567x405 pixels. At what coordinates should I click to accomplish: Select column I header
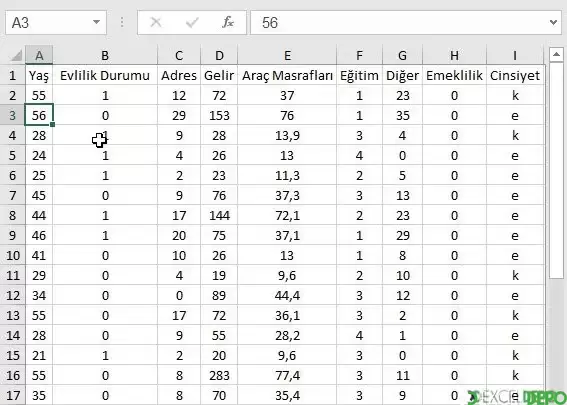(x=515, y=55)
